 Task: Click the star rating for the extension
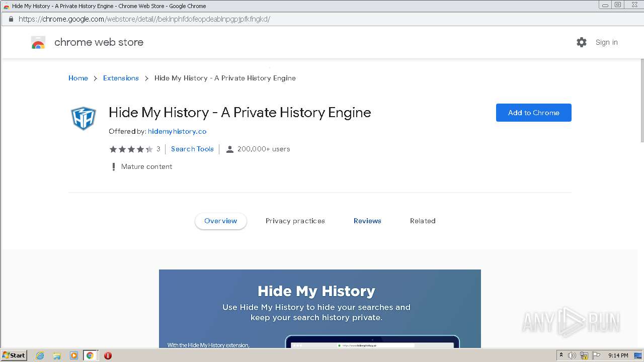point(131,149)
